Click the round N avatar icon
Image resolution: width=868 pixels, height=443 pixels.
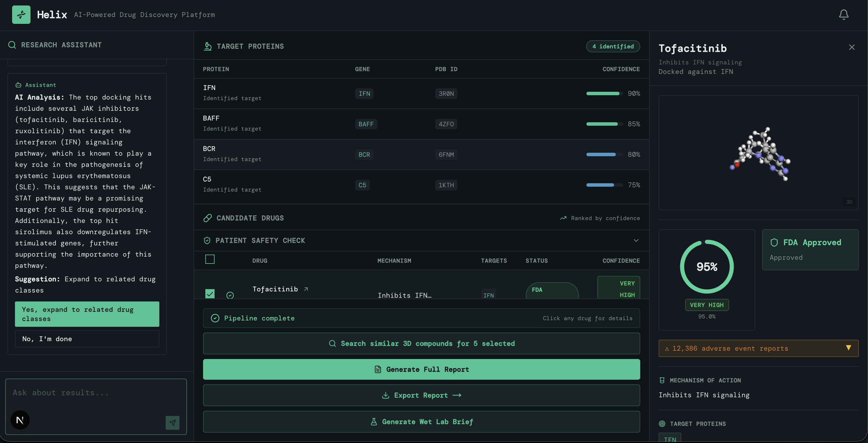[x=20, y=420]
